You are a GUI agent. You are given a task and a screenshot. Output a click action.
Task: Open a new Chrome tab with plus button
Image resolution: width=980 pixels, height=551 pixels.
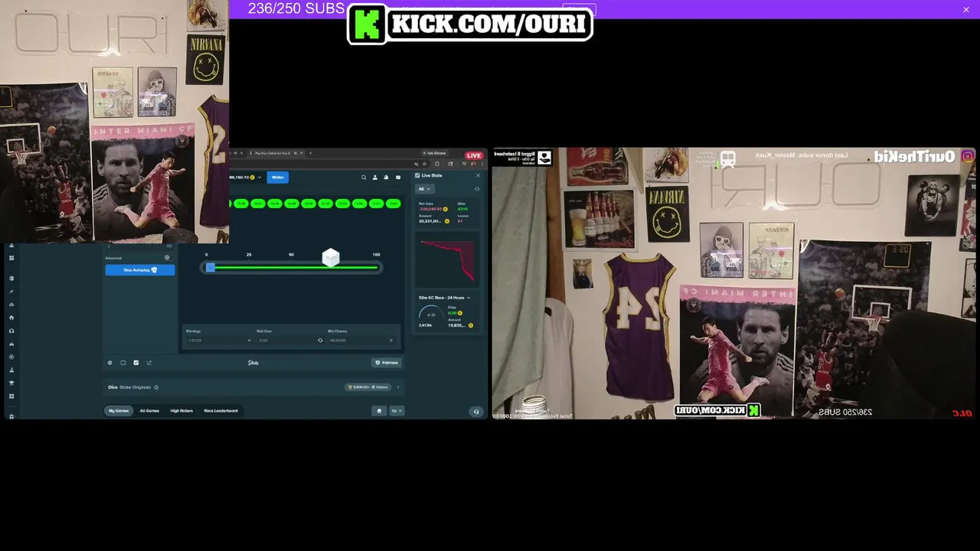point(311,153)
